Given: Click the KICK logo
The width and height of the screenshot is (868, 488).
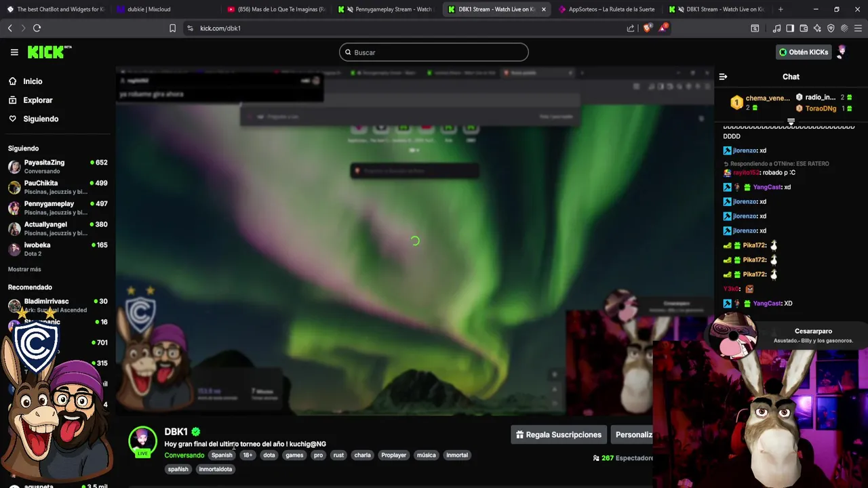Looking at the screenshot, I should [x=49, y=52].
